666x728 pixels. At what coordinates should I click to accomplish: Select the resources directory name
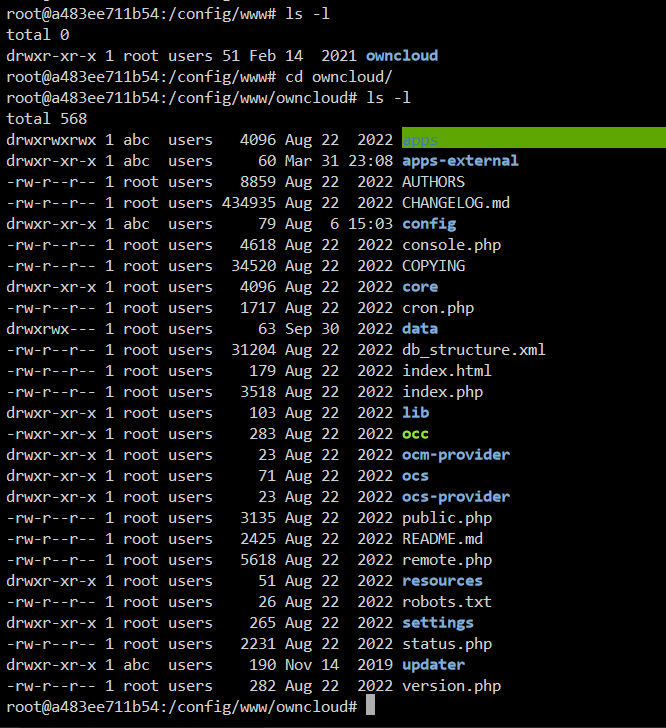coord(443,581)
